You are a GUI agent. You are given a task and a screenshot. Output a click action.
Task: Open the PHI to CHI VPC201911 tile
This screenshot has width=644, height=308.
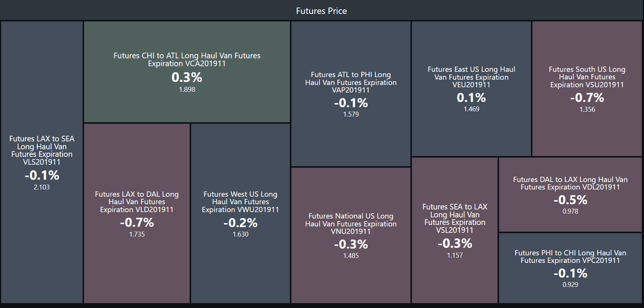570,268
